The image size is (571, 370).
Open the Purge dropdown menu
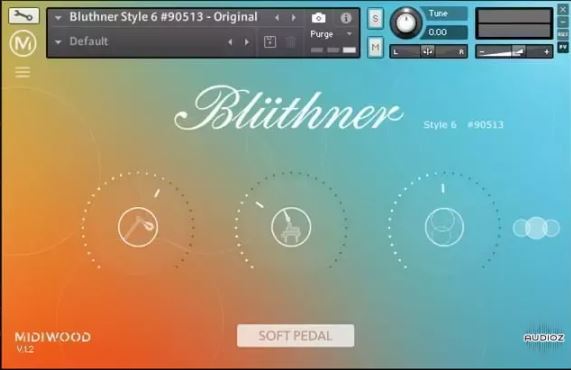click(x=331, y=34)
